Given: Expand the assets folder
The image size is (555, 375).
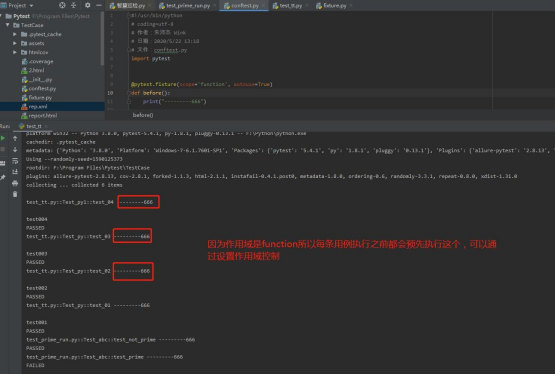Looking at the screenshot, I should [x=15, y=43].
